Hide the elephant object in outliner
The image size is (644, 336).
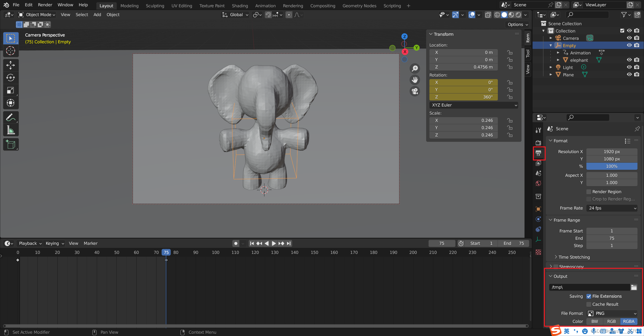tap(629, 60)
